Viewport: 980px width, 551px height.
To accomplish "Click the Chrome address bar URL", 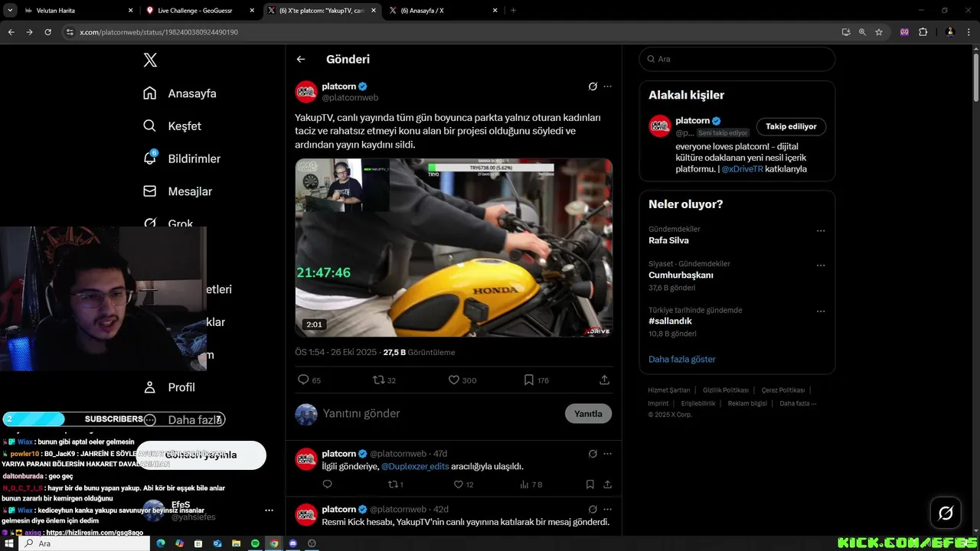I will [158, 32].
